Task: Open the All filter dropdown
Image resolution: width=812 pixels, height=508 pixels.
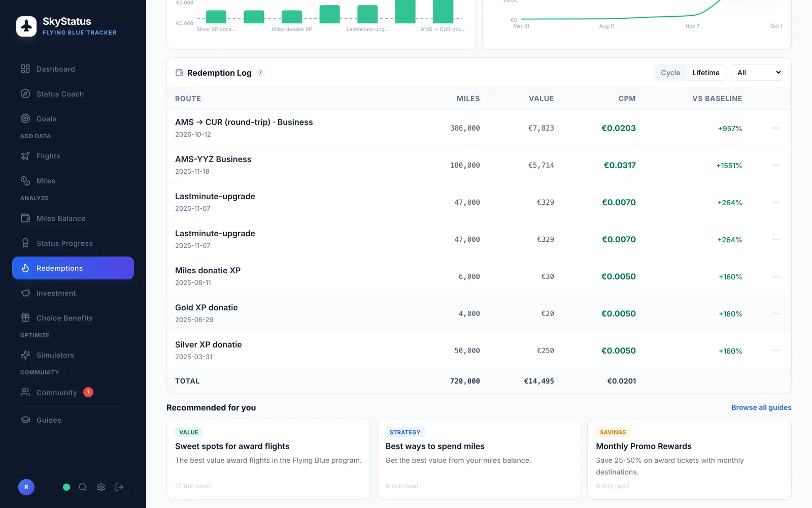Action: pyautogui.click(x=757, y=73)
